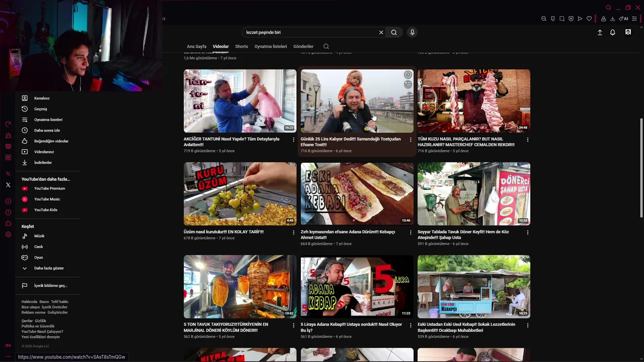Explore the Oyun gaming category

47,257
